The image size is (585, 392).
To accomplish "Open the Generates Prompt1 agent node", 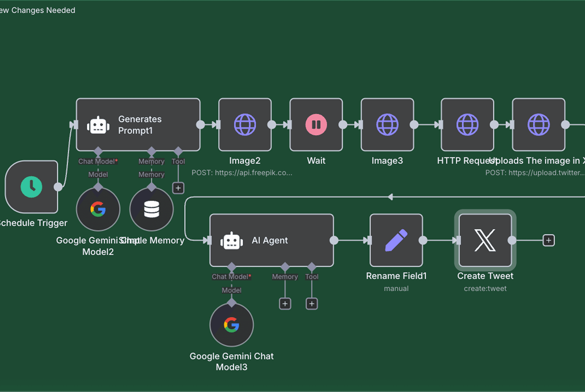I will 138,124.
